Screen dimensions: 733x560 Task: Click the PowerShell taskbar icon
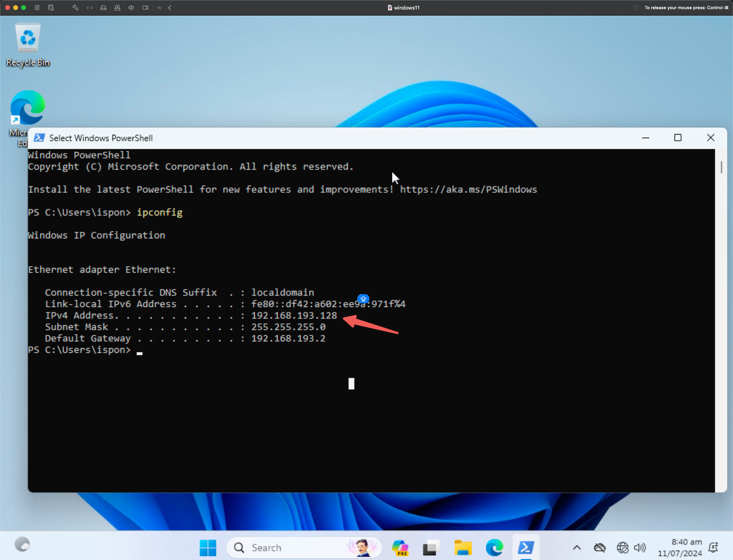[526, 548]
